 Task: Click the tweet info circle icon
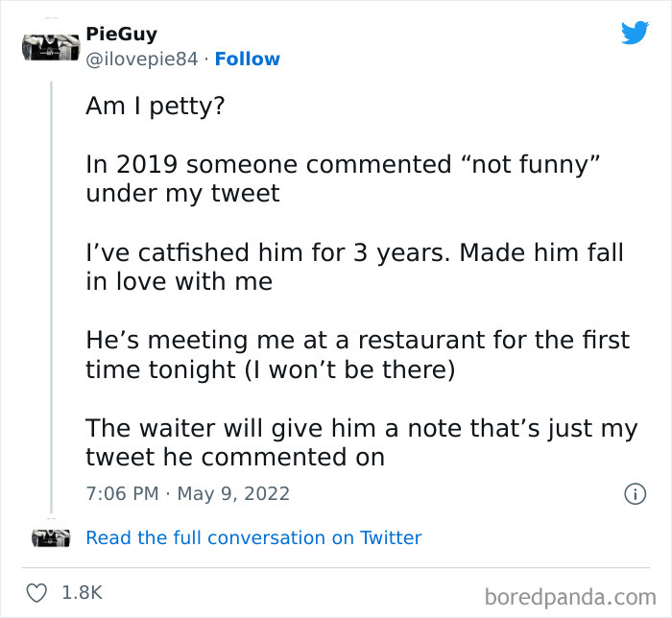(x=634, y=494)
